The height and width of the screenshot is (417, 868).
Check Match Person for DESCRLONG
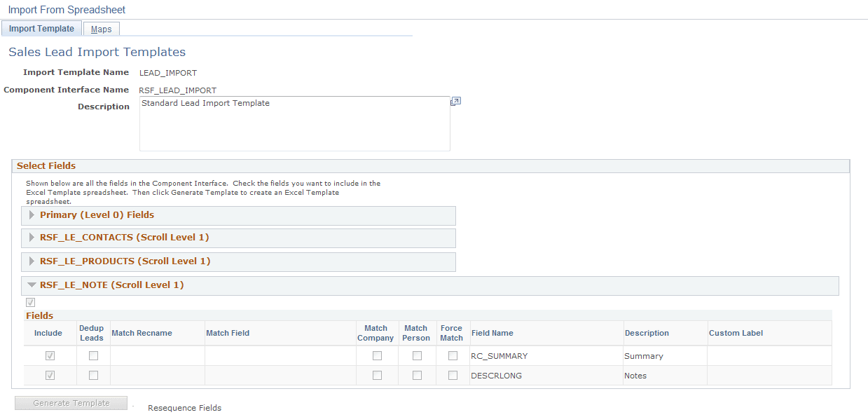click(x=417, y=375)
